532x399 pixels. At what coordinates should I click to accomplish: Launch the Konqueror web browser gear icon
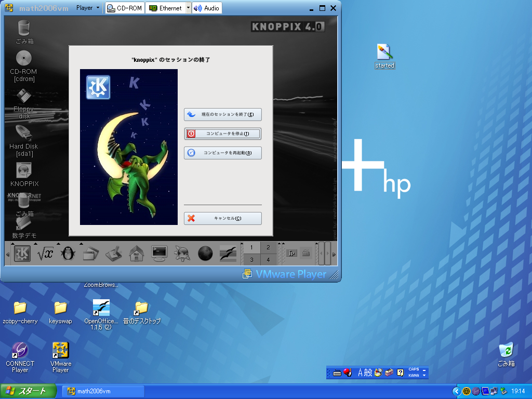182,254
